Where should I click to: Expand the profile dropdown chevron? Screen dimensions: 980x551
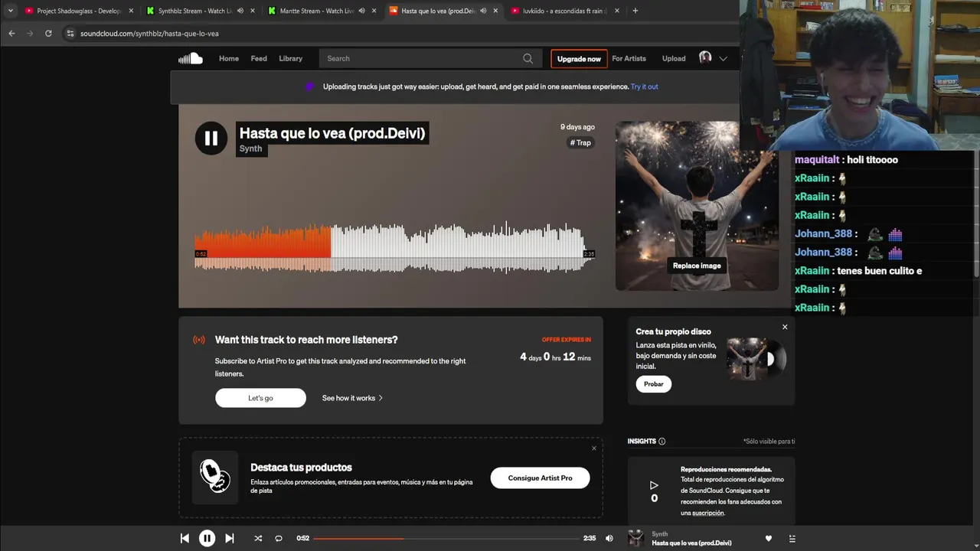click(723, 59)
